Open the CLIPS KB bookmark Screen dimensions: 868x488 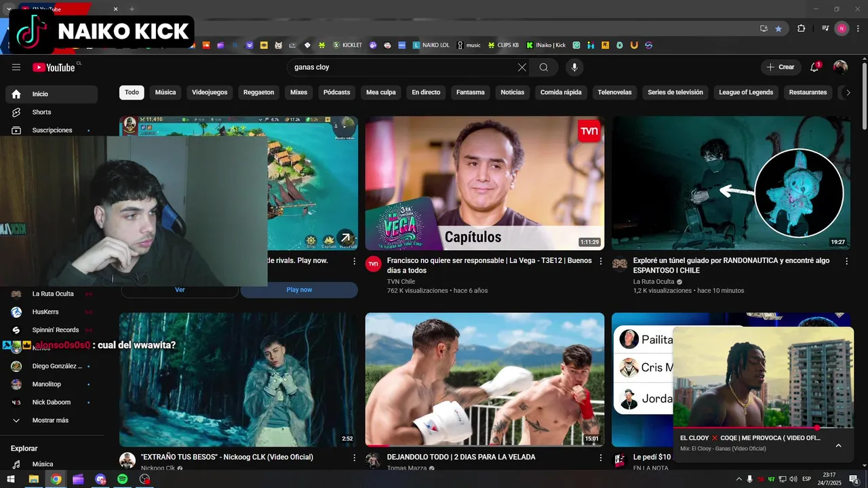click(503, 45)
